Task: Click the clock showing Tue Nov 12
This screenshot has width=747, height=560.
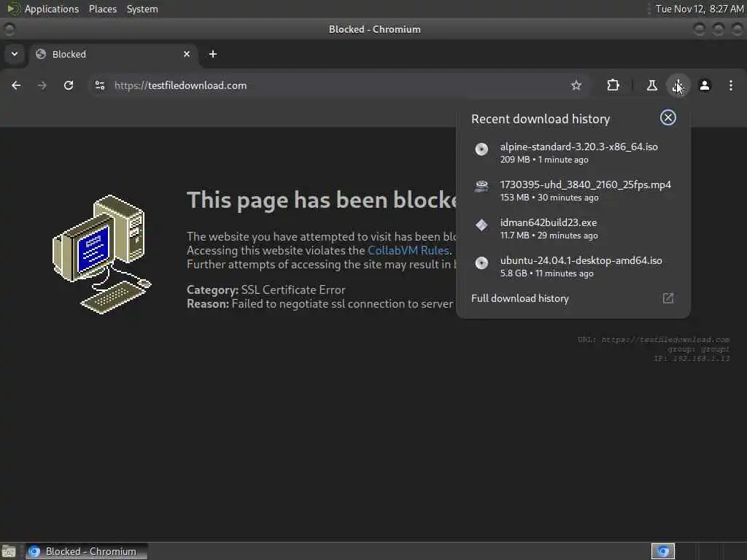Action: coord(700,9)
